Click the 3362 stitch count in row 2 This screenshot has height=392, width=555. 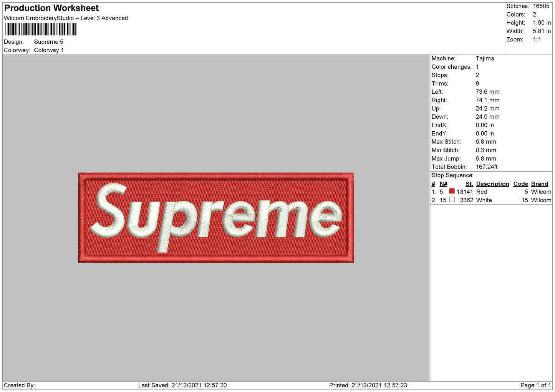[467, 200]
